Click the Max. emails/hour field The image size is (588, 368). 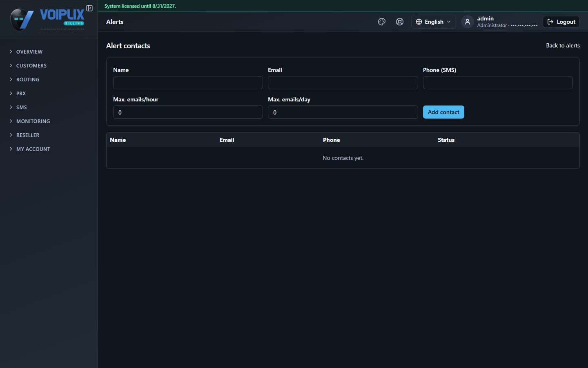188,112
